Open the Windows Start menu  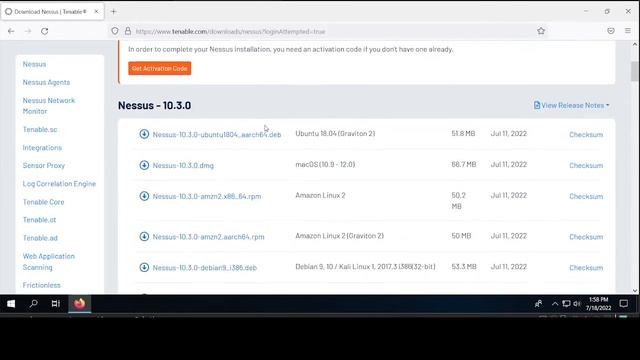coord(11,304)
